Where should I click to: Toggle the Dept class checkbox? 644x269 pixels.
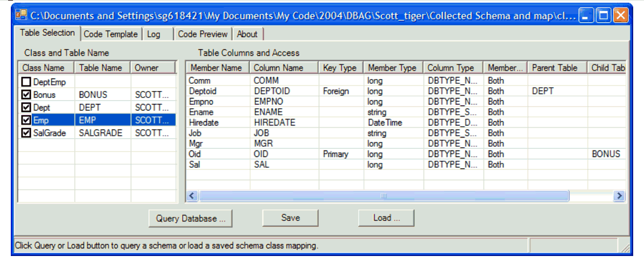click(26, 108)
